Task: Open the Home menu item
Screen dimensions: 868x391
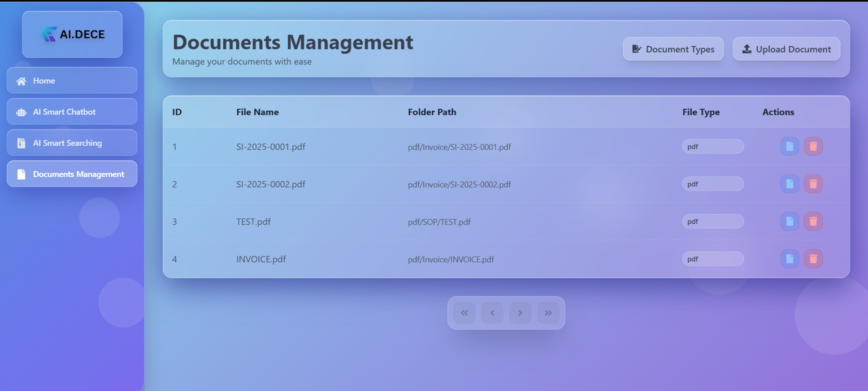Action: 72,81
